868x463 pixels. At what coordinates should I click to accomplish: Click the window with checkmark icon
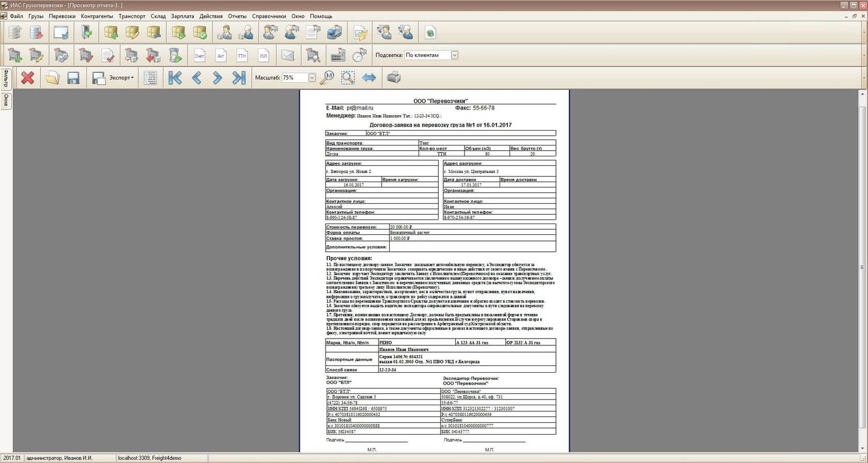click(x=61, y=33)
